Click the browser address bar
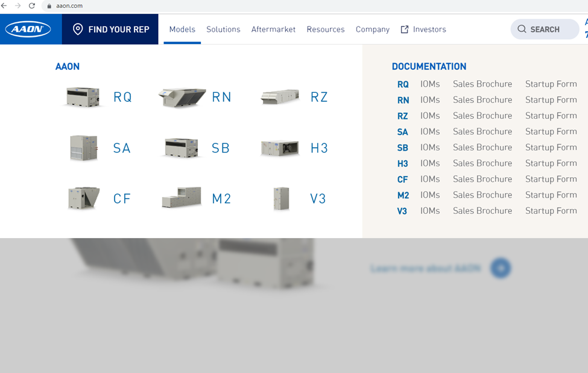The width and height of the screenshot is (588, 373). [x=69, y=6]
